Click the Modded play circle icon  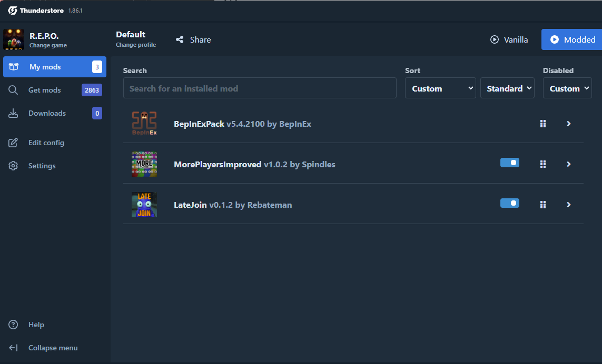pos(555,39)
